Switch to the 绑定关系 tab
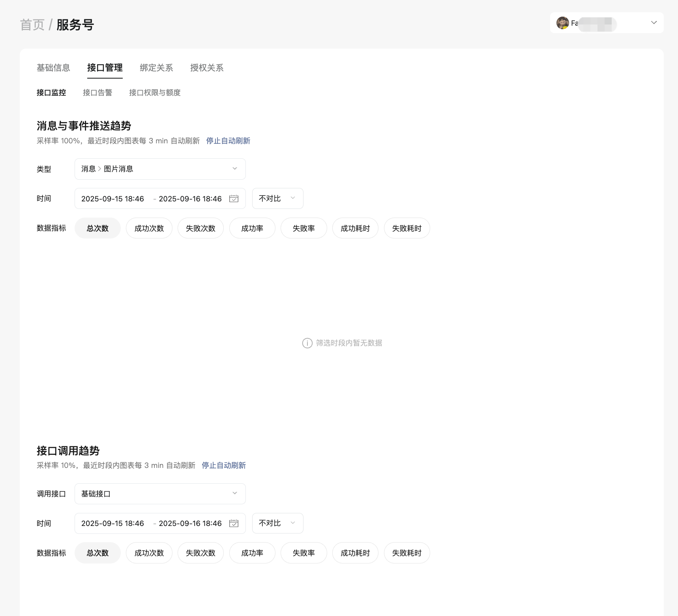 tap(156, 68)
